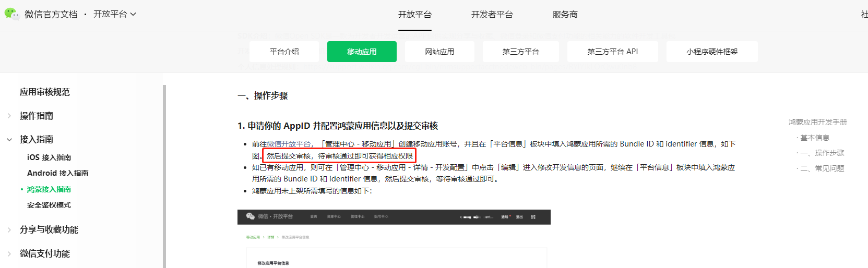The image size is (868, 268).
Task: Select the 第三方平台 category button
Action: point(521,52)
